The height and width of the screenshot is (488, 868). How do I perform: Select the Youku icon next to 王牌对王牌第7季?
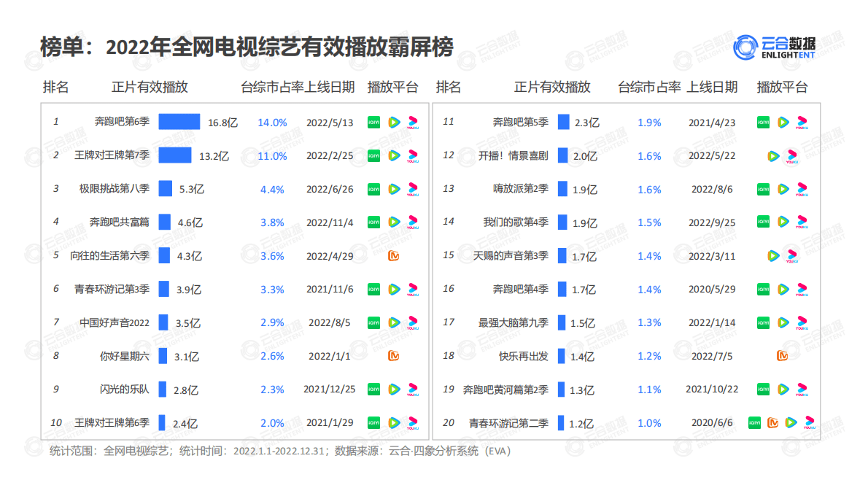coord(414,155)
